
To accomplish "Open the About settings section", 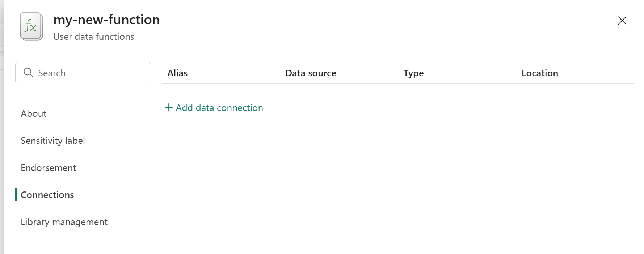I will click(34, 113).
